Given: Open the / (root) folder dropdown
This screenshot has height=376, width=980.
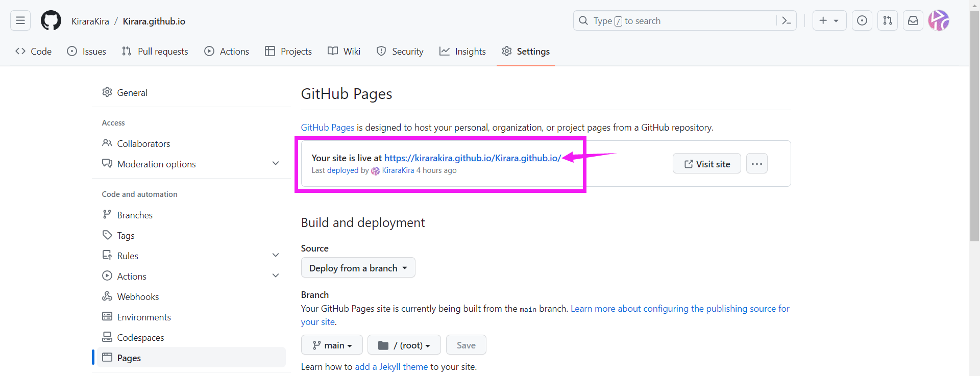Looking at the screenshot, I should (x=404, y=345).
